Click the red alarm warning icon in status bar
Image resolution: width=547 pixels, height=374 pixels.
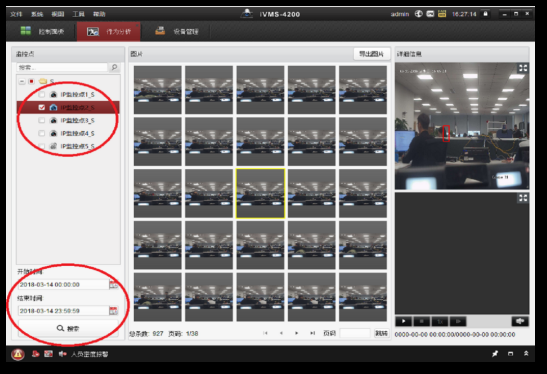18,354
